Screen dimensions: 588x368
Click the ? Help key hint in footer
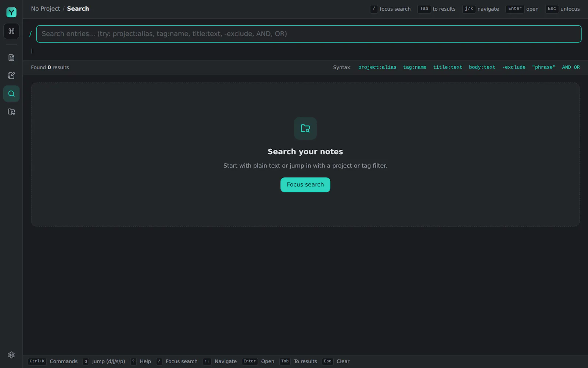pyautogui.click(x=133, y=361)
